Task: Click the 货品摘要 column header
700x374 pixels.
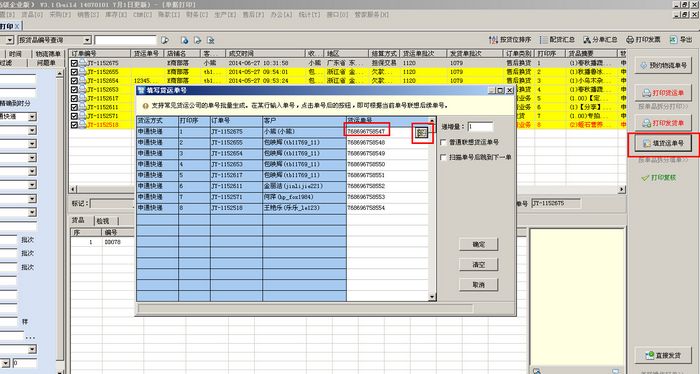Action: (592, 54)
